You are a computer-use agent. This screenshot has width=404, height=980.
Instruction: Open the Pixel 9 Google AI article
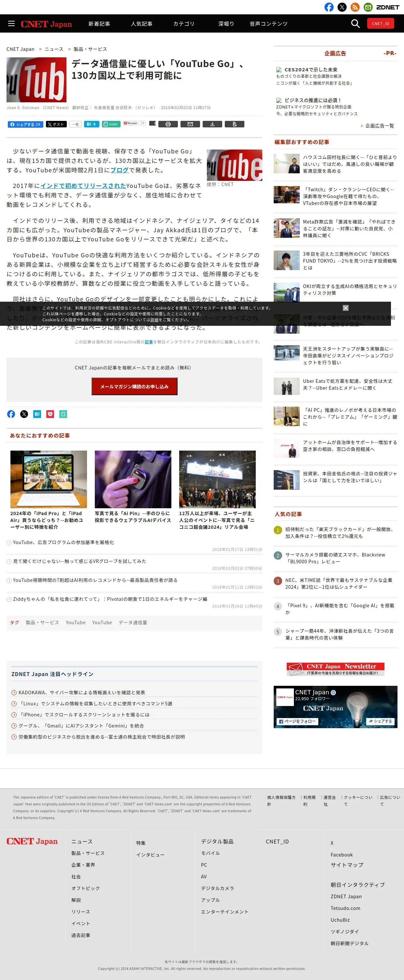340,609
